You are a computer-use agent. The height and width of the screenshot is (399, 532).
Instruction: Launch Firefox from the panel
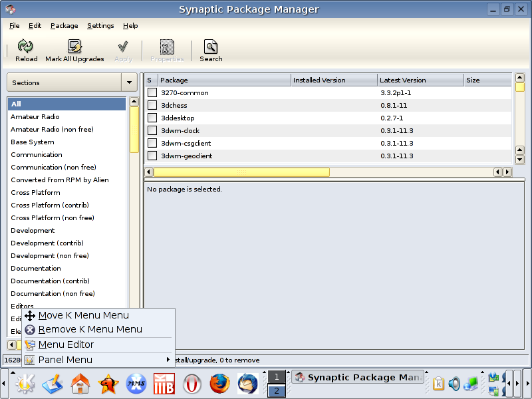coord(219,384)
